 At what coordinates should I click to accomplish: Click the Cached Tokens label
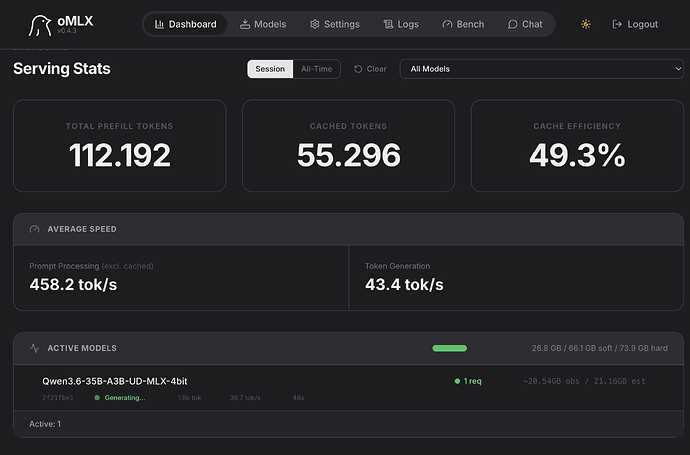(x=348, y=126)
